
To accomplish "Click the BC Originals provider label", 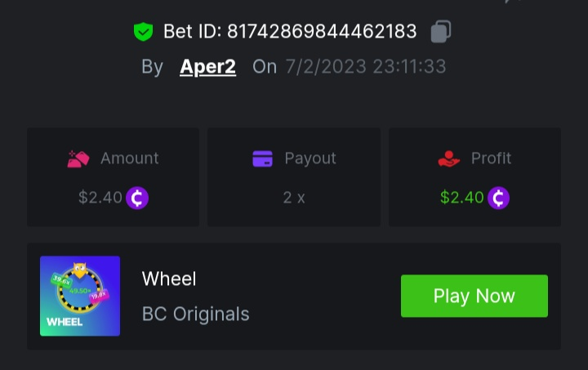I will point(196,314).
